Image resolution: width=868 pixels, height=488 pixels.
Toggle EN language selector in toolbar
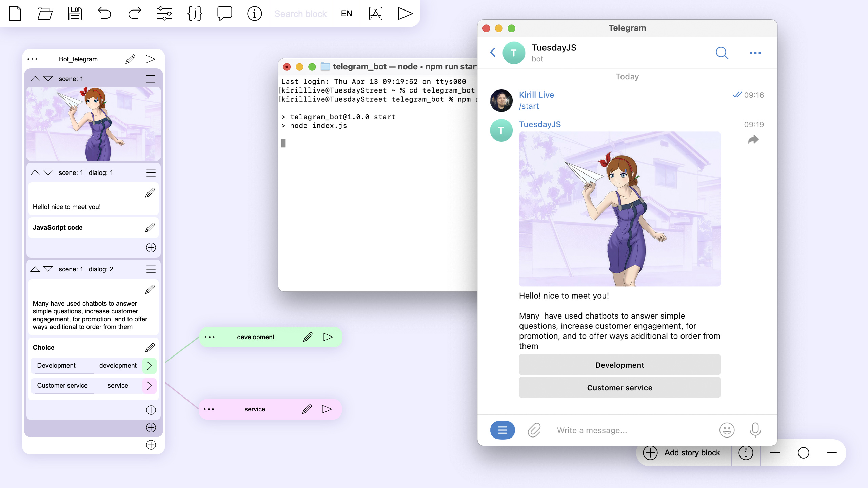tap(347, 13)
